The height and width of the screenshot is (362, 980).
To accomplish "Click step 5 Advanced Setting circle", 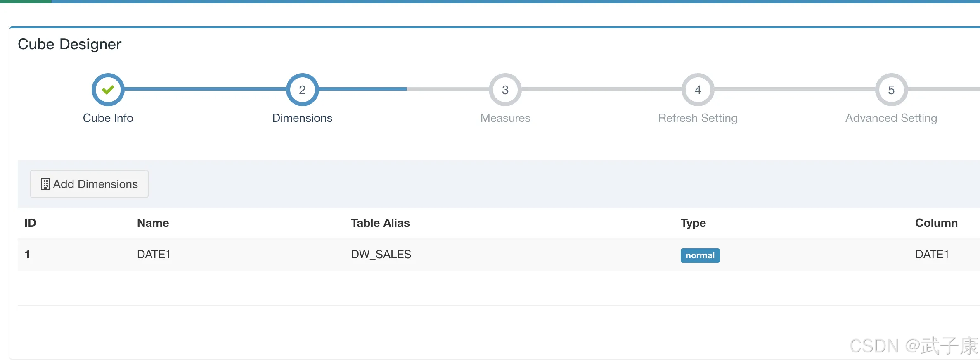I will (891, 90).
